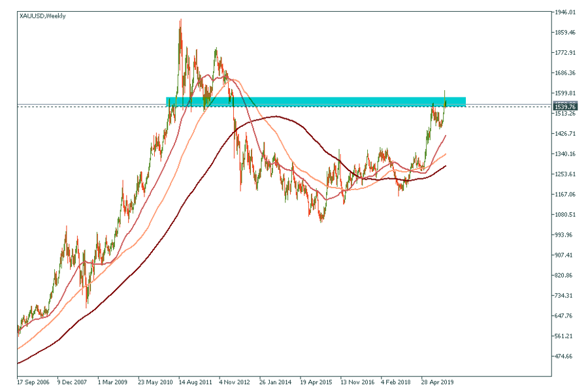Click the 1539.76 current price tag
588x392 pixels.
[564, 106]
